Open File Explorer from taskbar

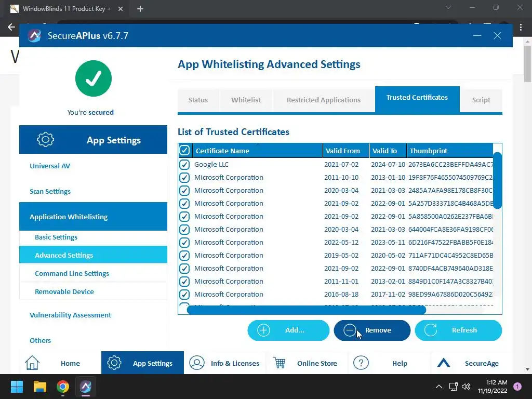click(x=39, y=387)
